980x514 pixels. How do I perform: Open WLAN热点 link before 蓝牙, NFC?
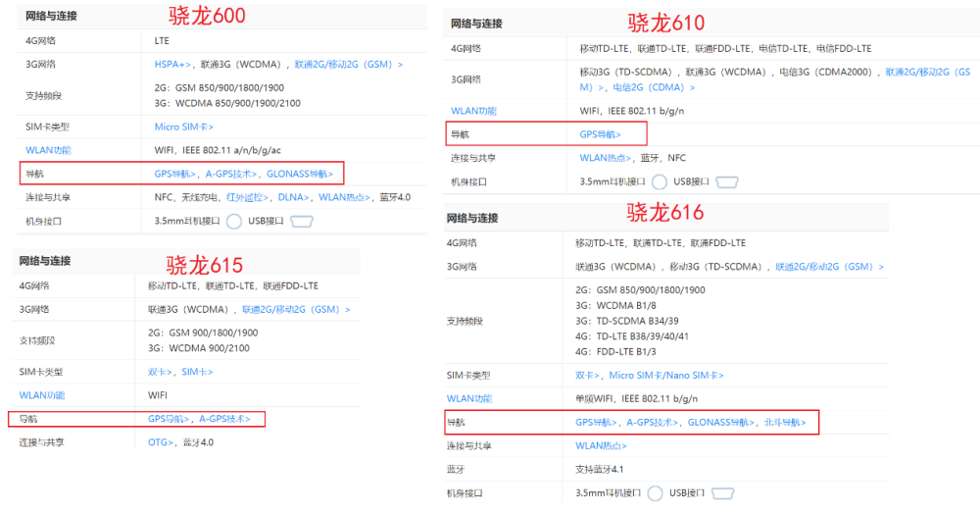click(605, 158)
